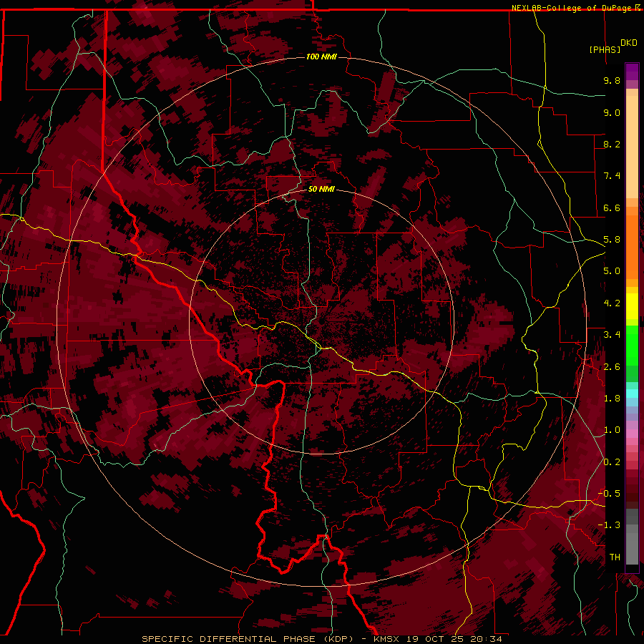The width and height of the screenshot is (644, 644).
Task: Click the [PHAS] label above color scale
Action: [605, 50]
